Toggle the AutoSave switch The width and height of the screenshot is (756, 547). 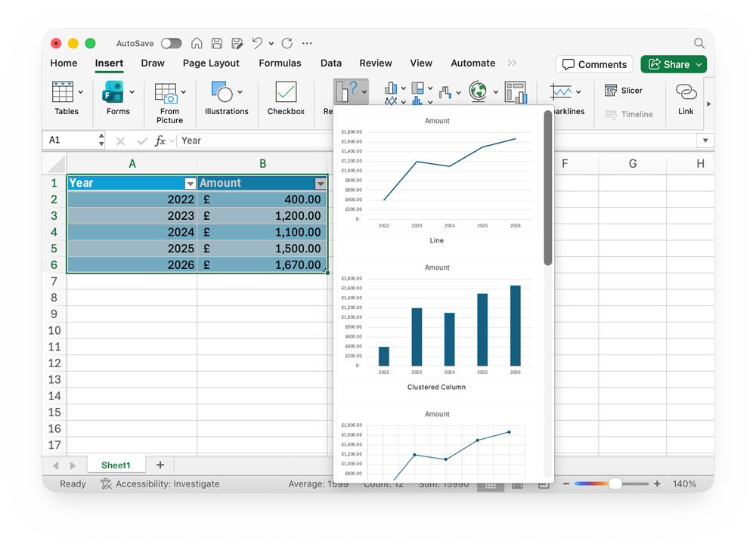pos(172,43)
